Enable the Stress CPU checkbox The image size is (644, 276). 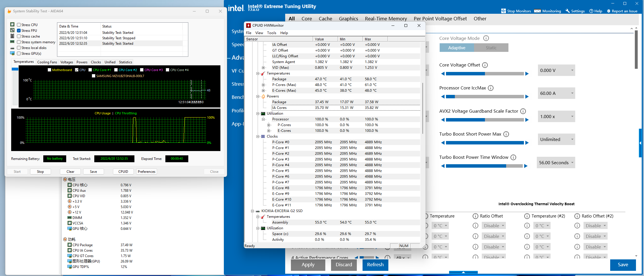[19, 25]
